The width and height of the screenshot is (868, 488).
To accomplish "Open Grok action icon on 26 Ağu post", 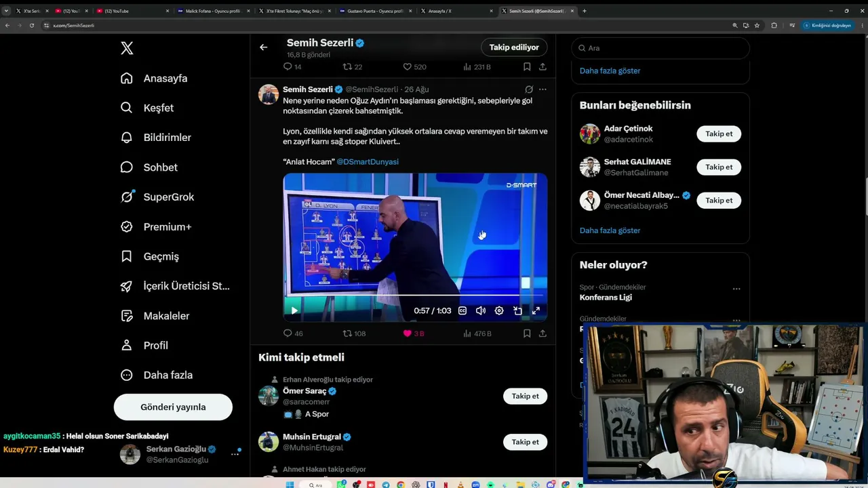I will [529, 89].
